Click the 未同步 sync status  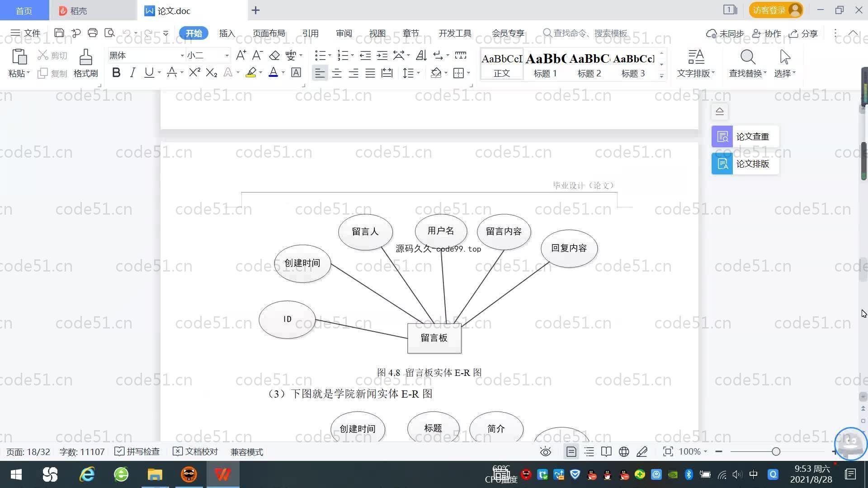coord(725,33)
